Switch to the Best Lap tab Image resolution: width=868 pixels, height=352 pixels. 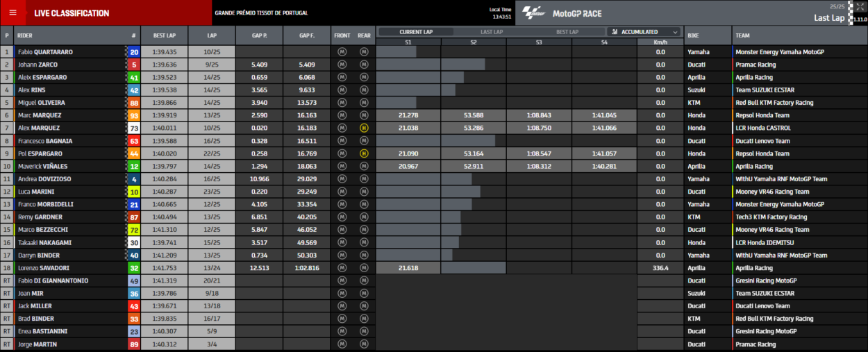pyautogui.click(x=567, y=32)
